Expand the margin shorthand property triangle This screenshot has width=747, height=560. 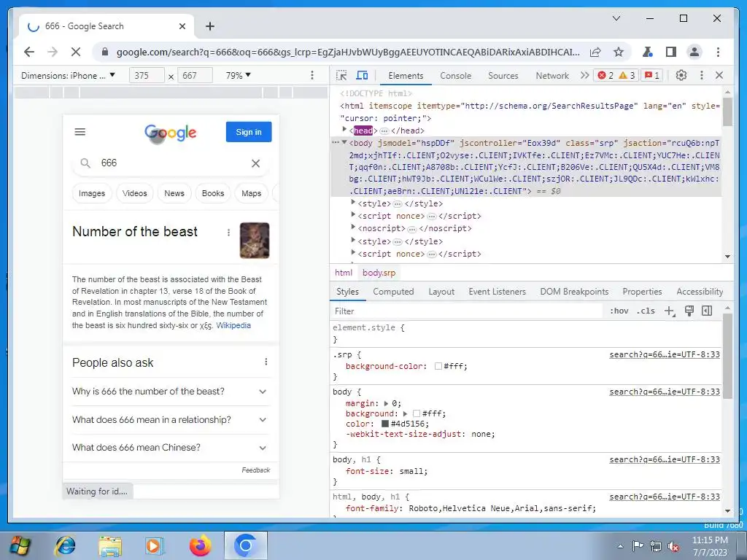point(386,403)
